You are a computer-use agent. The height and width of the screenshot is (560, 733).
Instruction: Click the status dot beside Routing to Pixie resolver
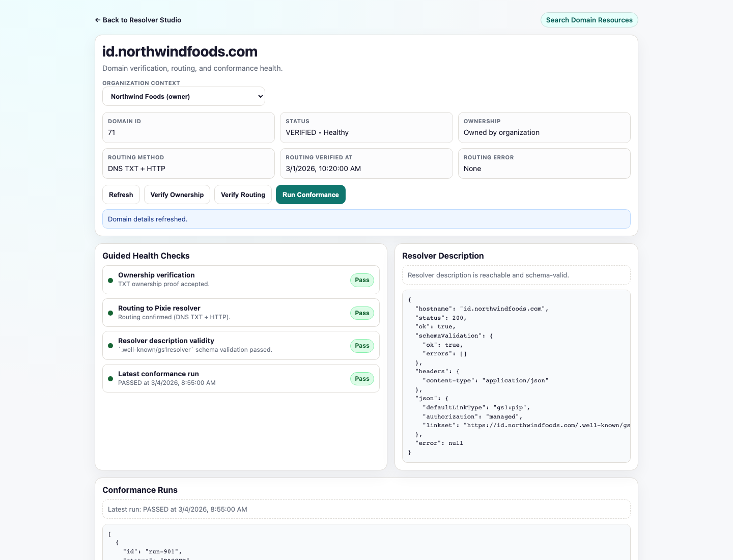110,313
